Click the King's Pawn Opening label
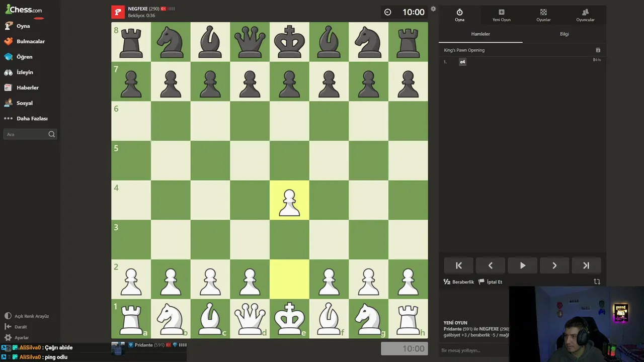644x362 pixels. 464,50
